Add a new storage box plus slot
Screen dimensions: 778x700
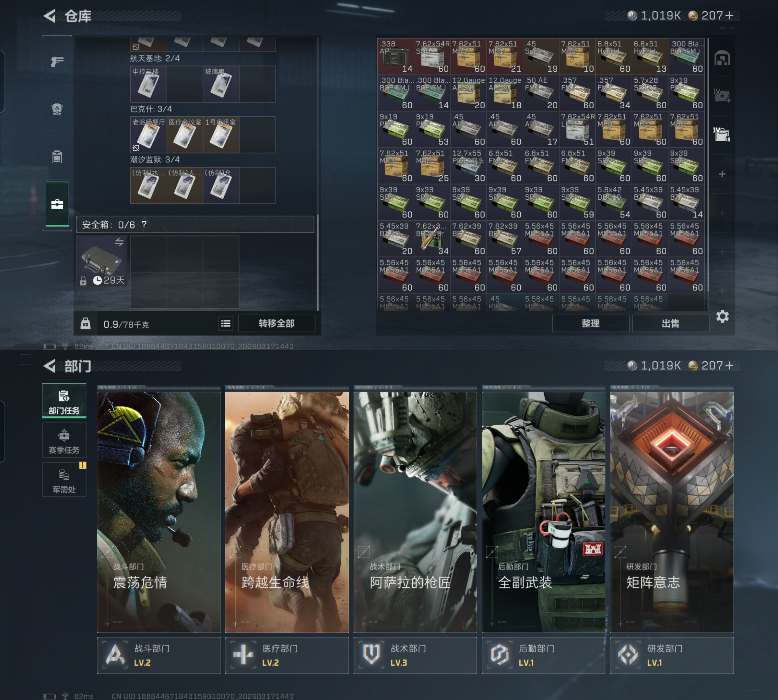click(722, 174)
